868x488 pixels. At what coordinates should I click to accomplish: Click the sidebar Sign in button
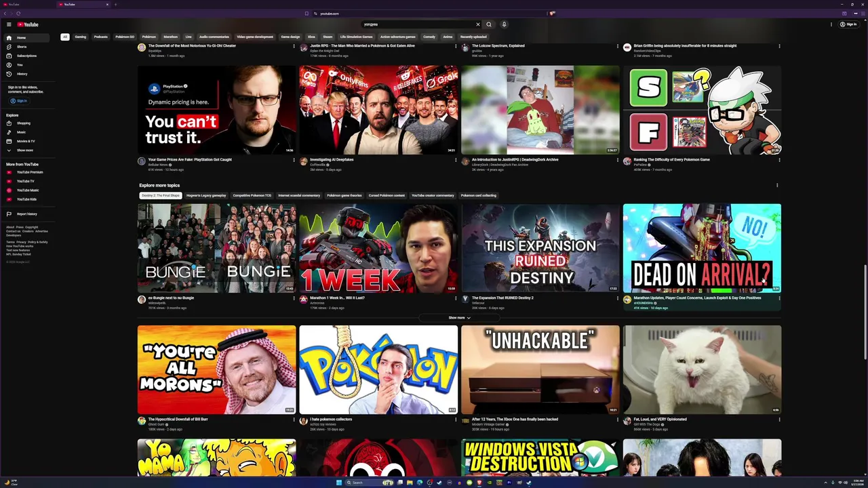pos(18,101)
